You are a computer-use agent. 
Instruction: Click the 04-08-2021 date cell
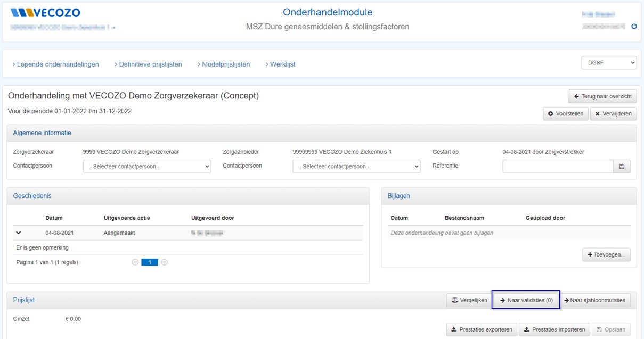point(60,233)
